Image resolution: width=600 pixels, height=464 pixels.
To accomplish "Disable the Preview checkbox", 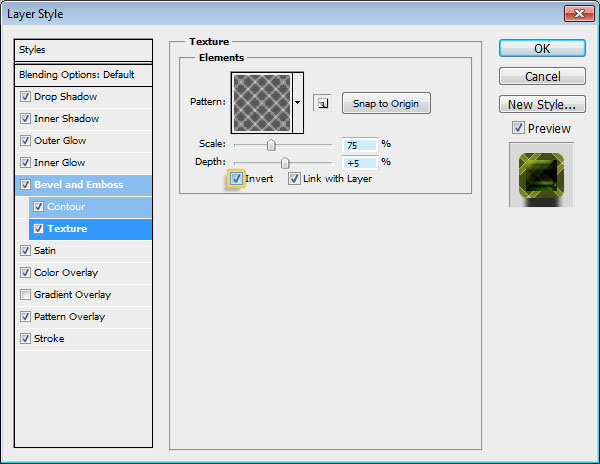I will tap(517, 128).
